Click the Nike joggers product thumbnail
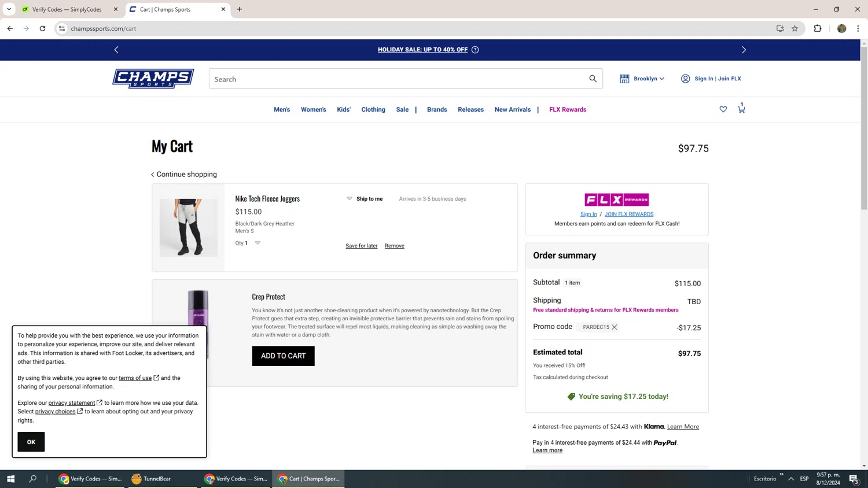868x488 pixels. coord(189,228)
